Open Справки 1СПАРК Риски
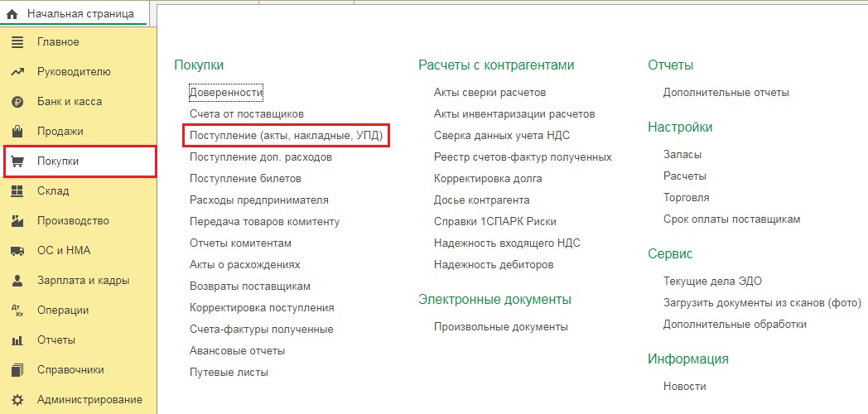 [x=495, y=222]
